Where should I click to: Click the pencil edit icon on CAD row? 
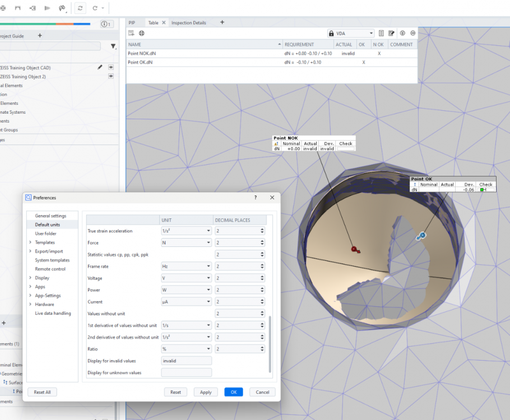(x=100, y=67)
